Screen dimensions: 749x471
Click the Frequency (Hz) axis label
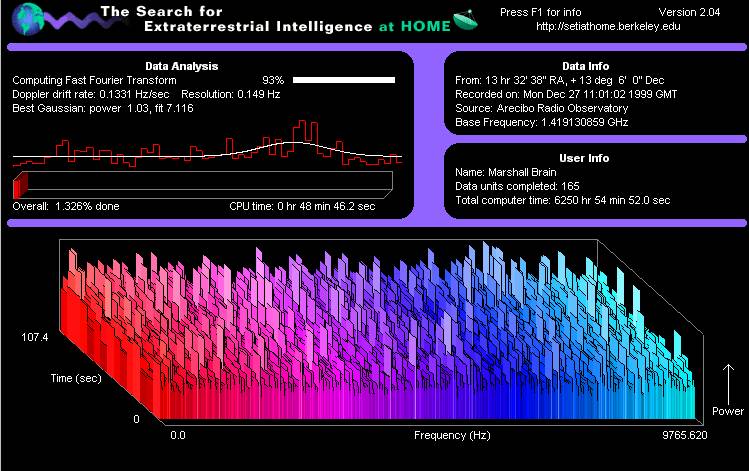(x=452, y=435)
